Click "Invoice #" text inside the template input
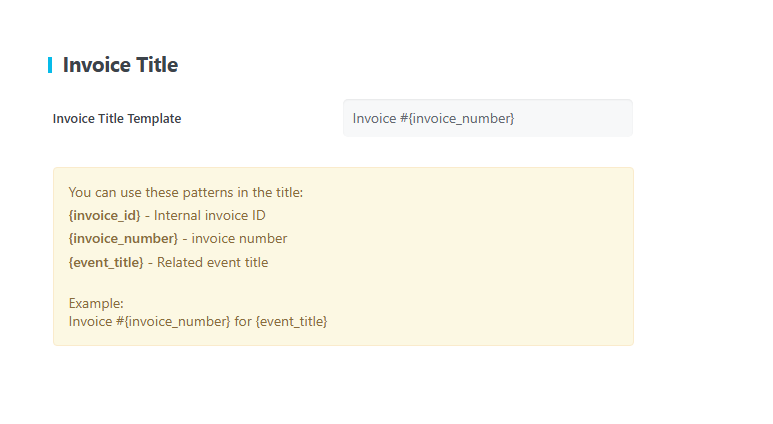773x424 pixels. (x=380, y=118)
